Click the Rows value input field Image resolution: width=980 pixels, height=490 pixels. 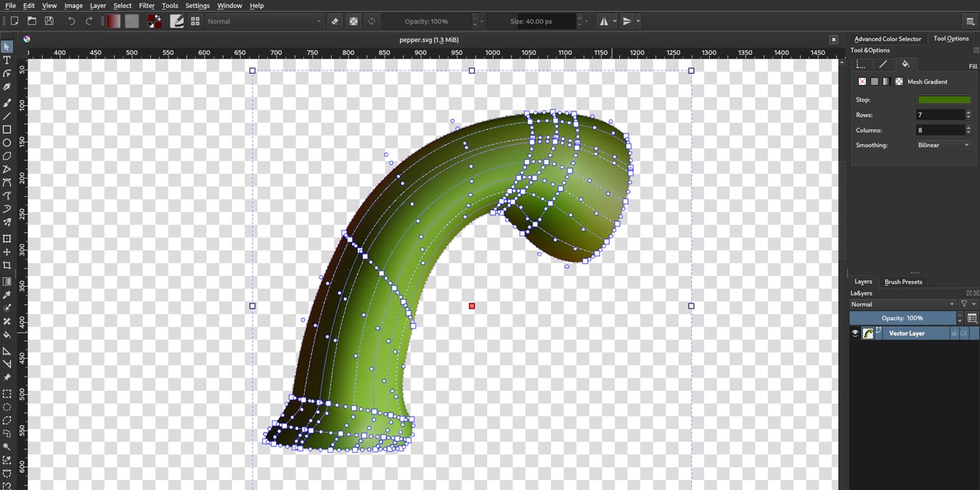click(x=940, y=115)
